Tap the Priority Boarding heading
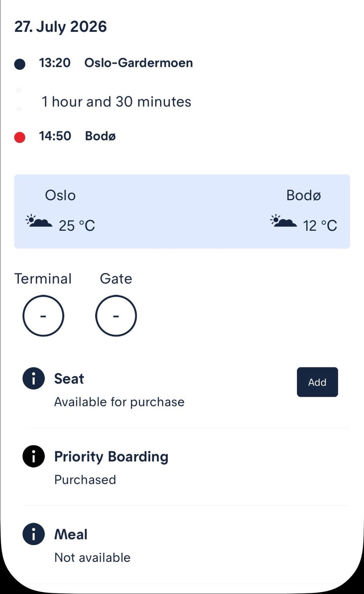Image resolution: width=364 pixels, height=594 pixels. pyautogui.click(x=111, y=457)
